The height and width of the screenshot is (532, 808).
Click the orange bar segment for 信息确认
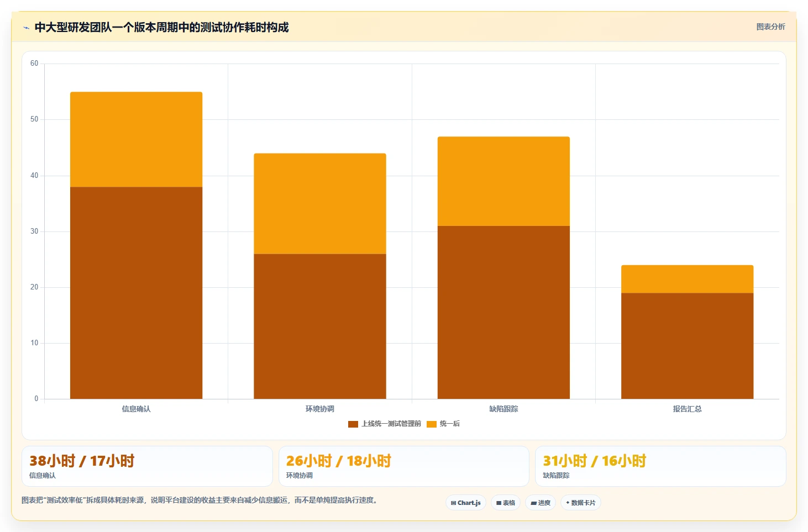point(136,139)
